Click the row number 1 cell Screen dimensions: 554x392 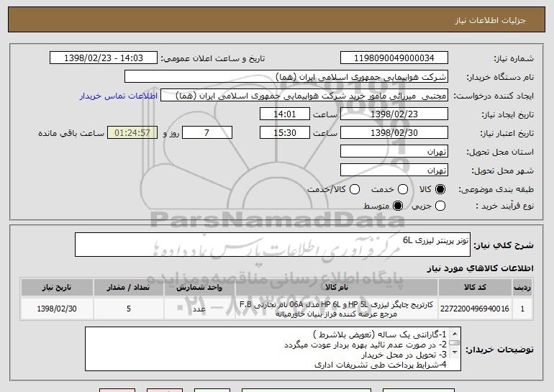(522, 309)
